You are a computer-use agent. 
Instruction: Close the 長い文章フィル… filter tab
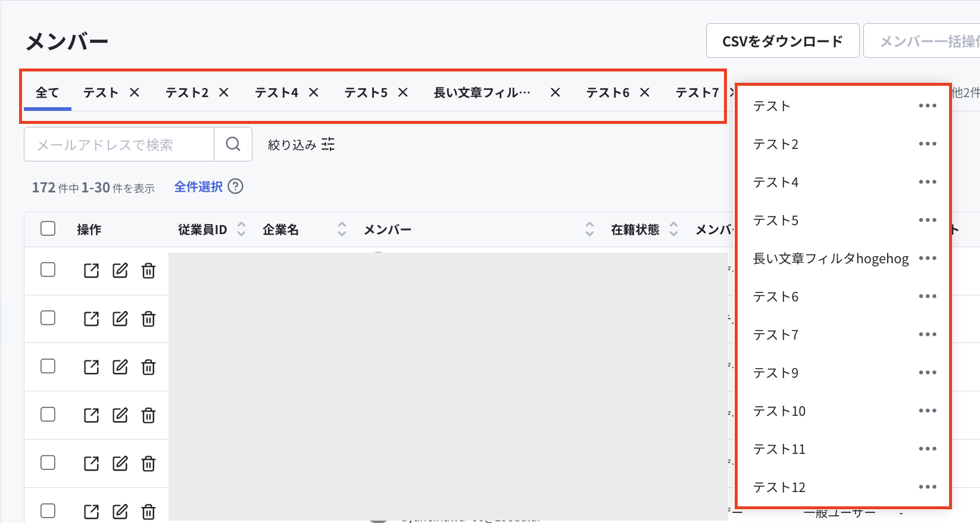click(x=555, y=92)
